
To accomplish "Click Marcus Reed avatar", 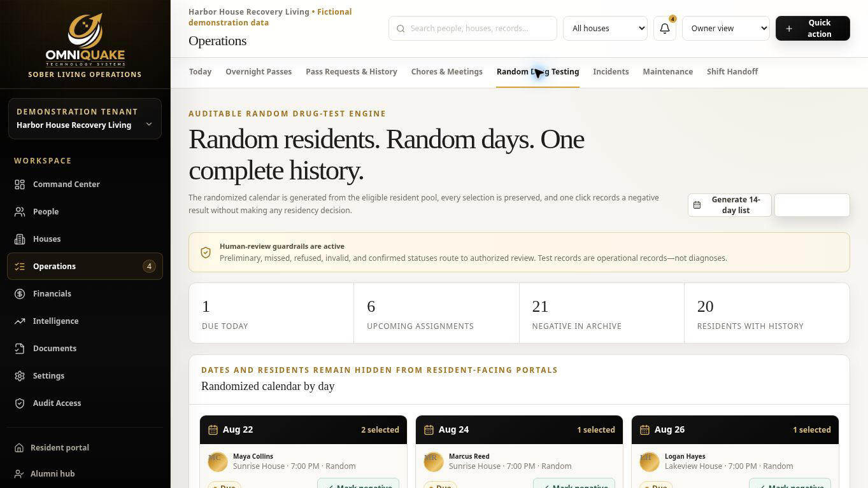I will click(x=434, y=462).
